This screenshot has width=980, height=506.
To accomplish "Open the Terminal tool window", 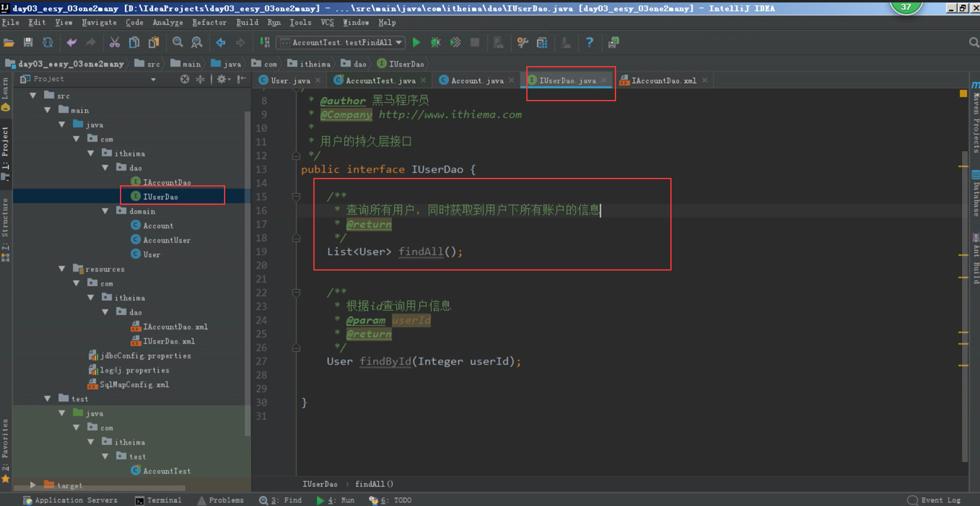I will (159, 500).
